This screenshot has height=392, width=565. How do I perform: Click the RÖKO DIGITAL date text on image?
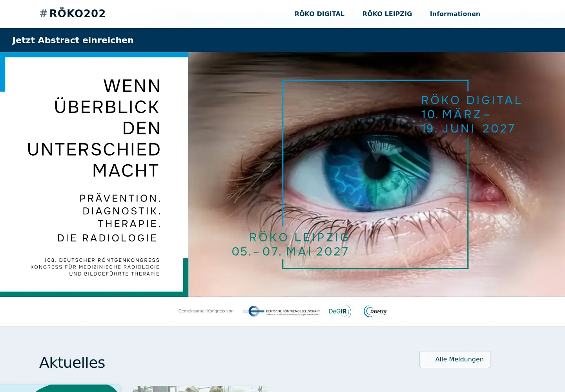click(x=471, y=114)
